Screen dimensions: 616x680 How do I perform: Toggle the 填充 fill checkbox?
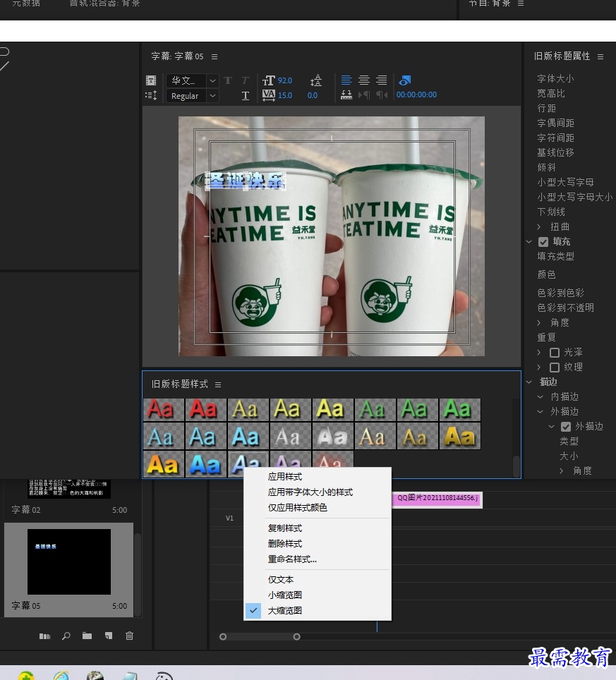pyautogui.click(x=543, y=242)
